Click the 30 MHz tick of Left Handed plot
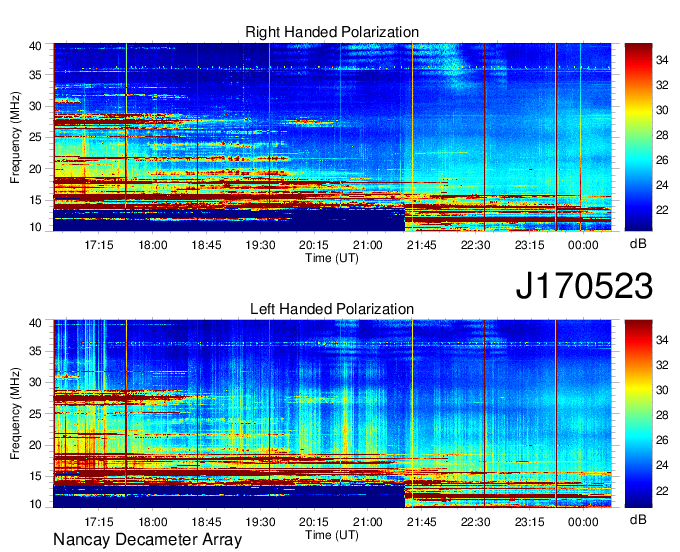This screenshot has width=680, height=552. pos(36,382)
